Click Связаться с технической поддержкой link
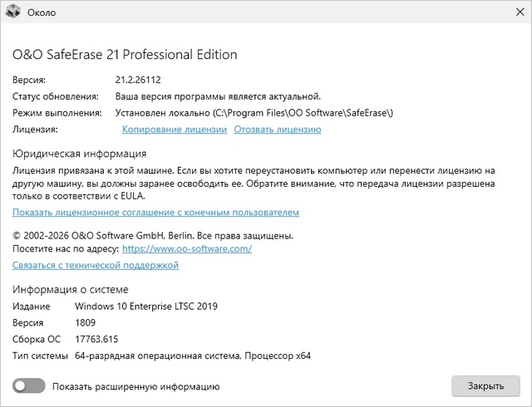The width and height of the screenshot is (532, 407). pos(96,266)
